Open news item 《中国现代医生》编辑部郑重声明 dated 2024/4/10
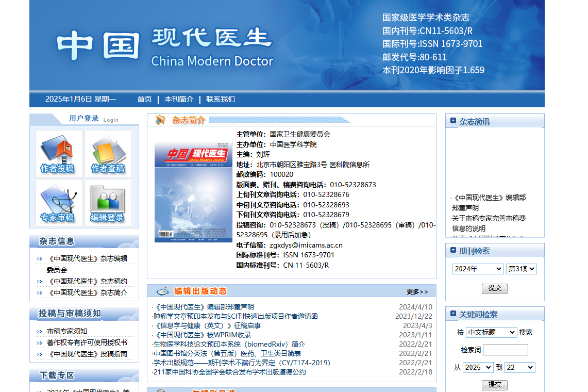 (204, 307)
